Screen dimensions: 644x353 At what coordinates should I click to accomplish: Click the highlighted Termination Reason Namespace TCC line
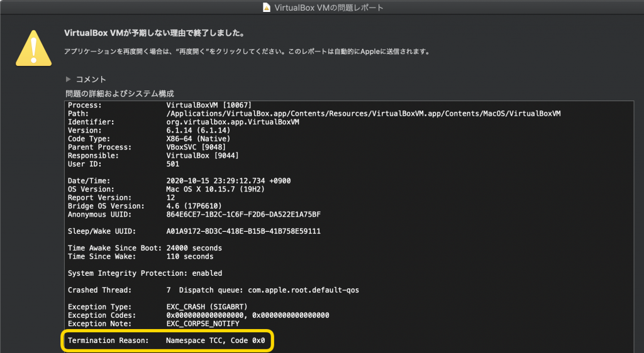[168, 340]
